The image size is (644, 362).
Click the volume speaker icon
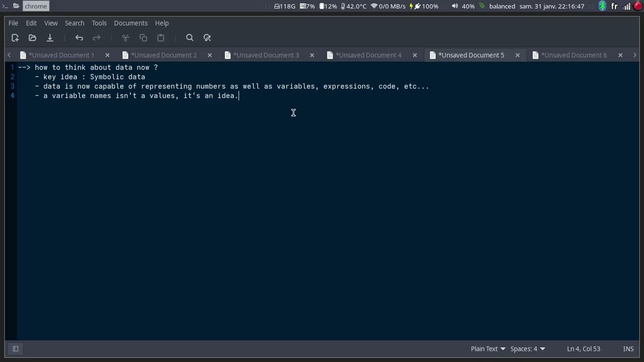coord(455,6)
